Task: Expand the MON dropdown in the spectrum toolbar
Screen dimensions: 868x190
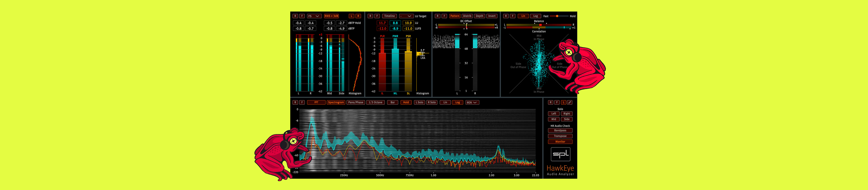Action: pyautogui.click(x=472, y=102)
